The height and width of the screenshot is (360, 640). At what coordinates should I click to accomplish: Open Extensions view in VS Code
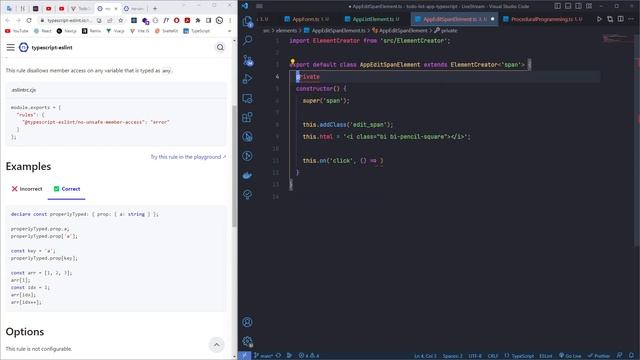pos(247,118)
